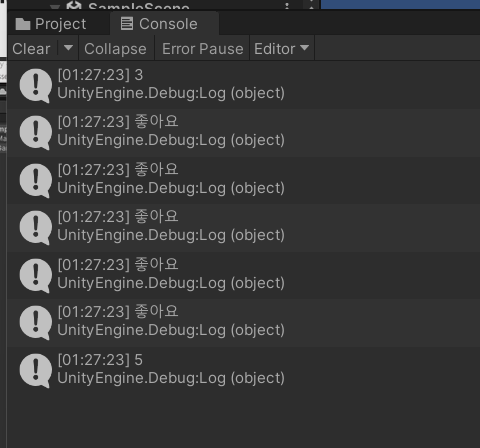
Task: Click the Project tab folder icon
Action: pyautogui.click(x=23, y=24)
